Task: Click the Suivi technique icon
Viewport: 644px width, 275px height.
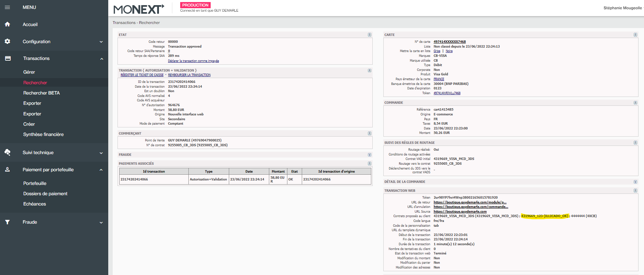Action: coord(7,152)
